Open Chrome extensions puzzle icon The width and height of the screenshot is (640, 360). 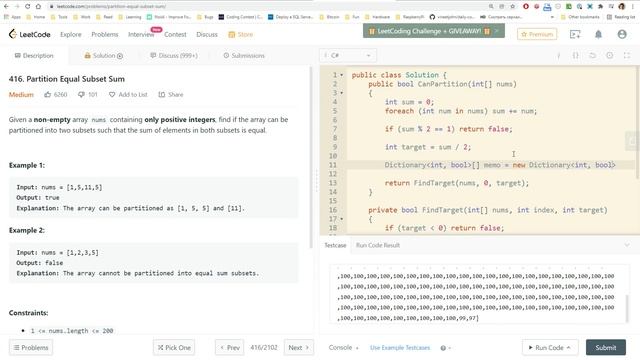click(600, 6)
